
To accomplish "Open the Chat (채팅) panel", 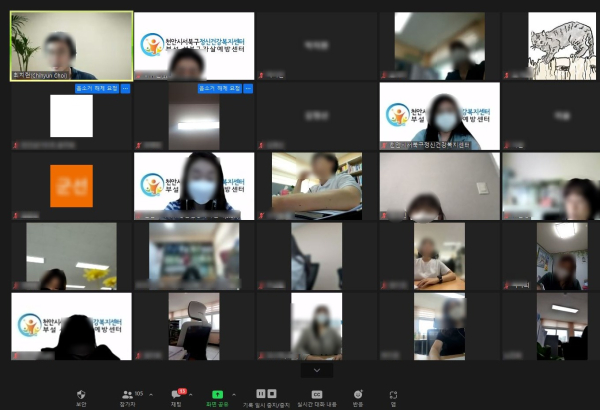I will (176, 395).
